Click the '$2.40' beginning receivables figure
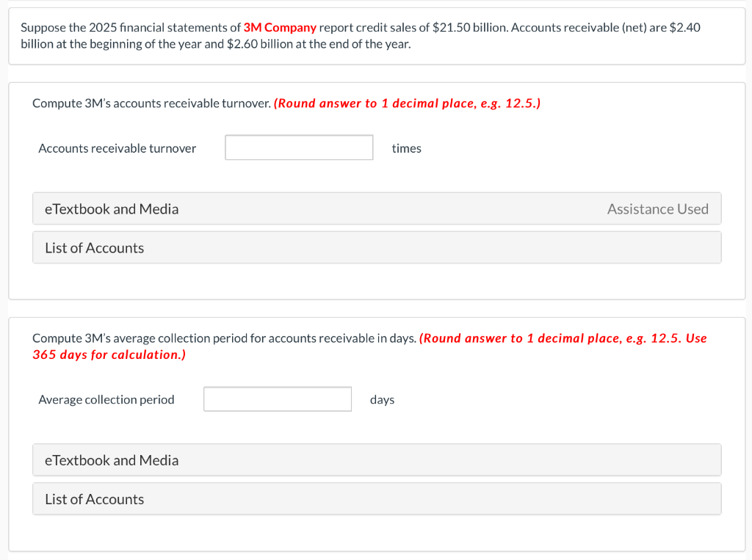 pyautogui.click(x=685, y=27)
